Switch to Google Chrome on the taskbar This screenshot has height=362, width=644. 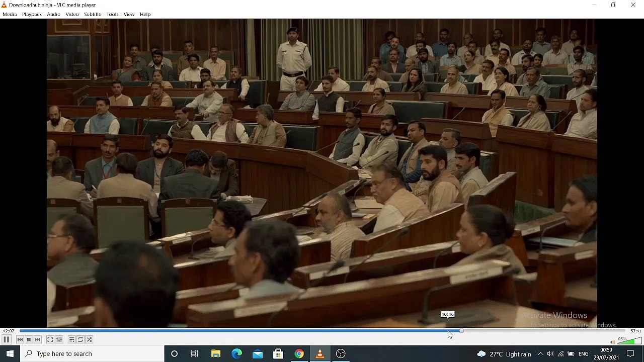pyautogui.click(x=299, y=354)
